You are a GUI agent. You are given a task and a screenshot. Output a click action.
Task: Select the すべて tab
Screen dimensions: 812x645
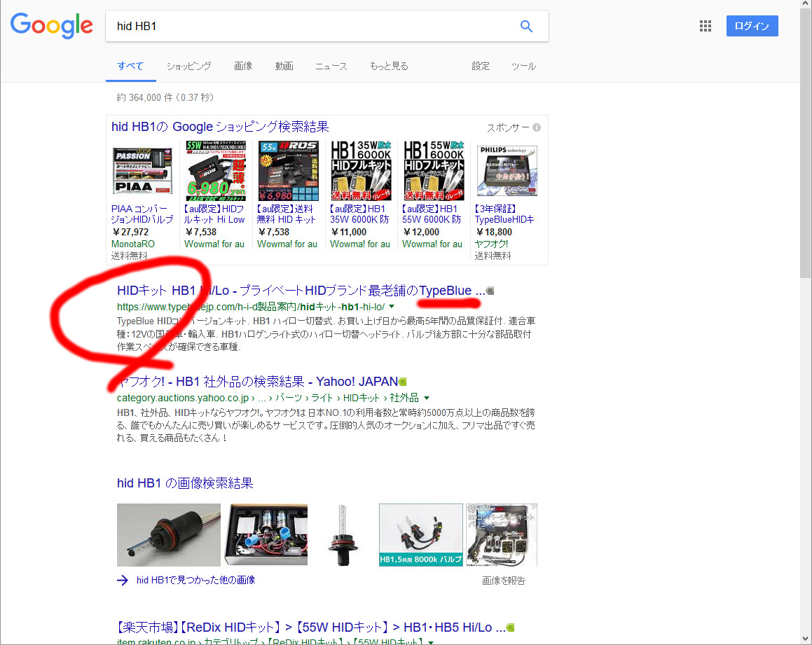(130, 67)
